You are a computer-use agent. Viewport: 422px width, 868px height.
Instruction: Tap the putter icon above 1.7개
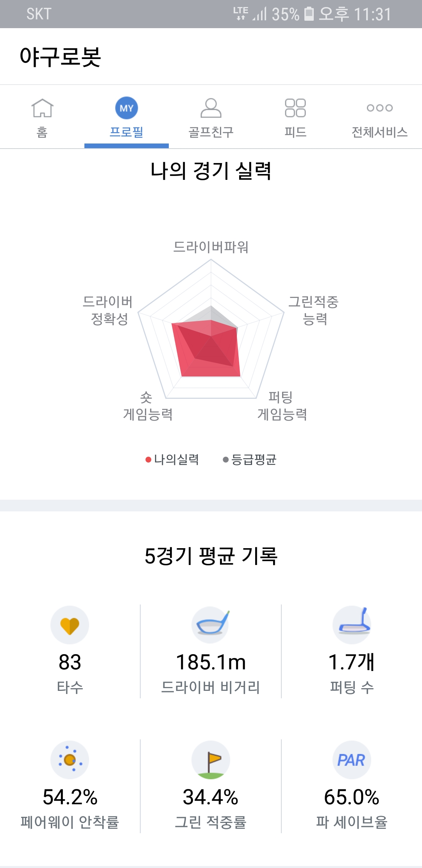click(x=352, y=624)
